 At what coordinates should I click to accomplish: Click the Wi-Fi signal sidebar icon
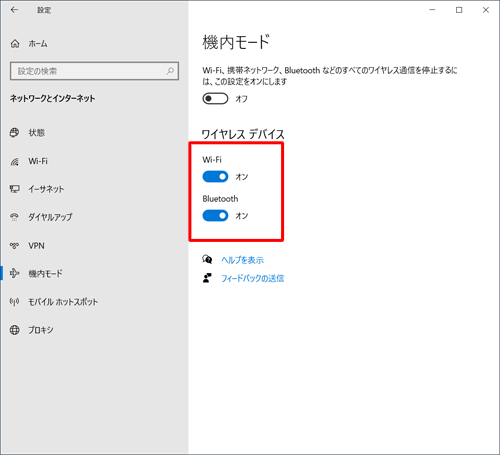pos(14,161)
